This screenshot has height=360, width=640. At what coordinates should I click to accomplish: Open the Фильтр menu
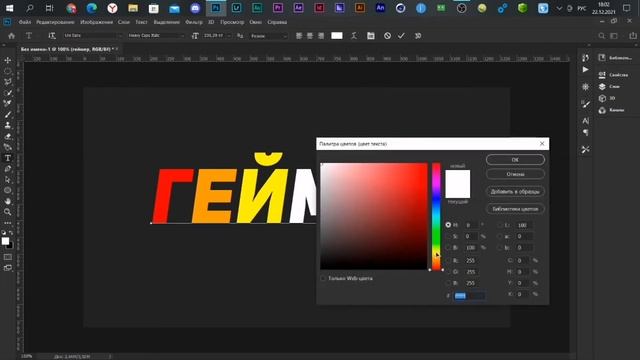[193, 22]
